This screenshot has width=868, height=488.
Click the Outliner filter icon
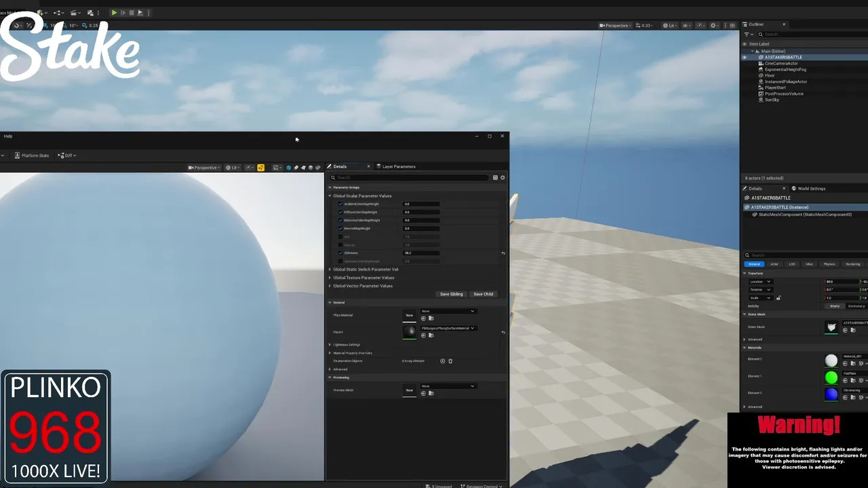(x=747, y=34)
